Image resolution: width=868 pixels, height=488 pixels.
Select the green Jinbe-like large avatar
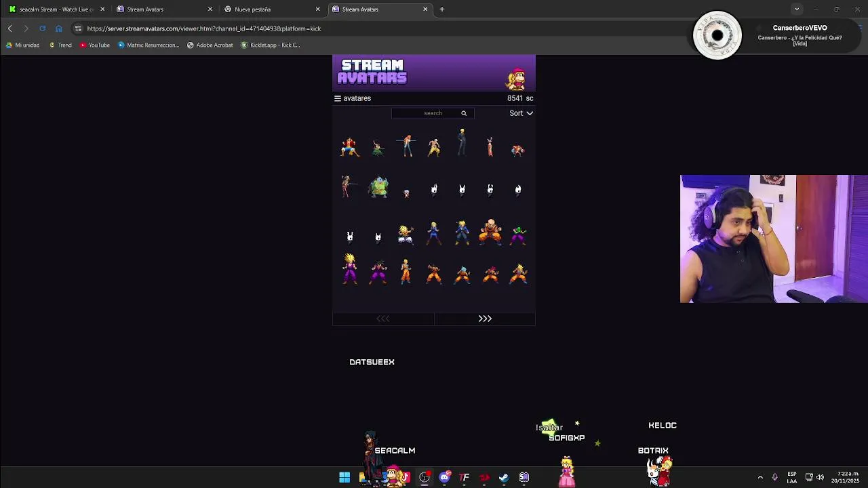[378, 187]
